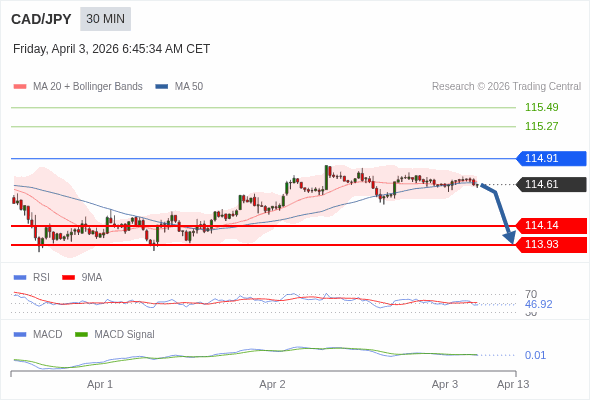Click the MACD Signal legend label
Image resolution: width=590 pixels, height=400 pixels.
124,335
